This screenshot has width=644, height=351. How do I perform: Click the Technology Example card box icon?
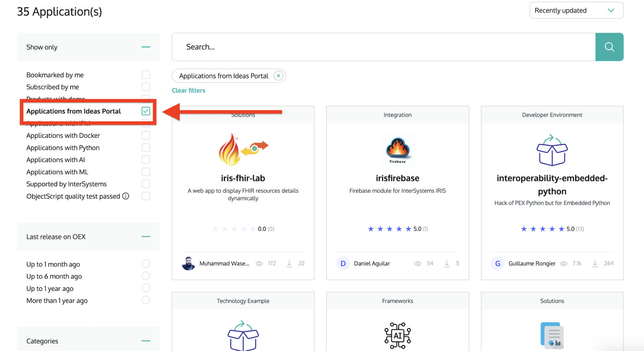[x=243, y=336]
